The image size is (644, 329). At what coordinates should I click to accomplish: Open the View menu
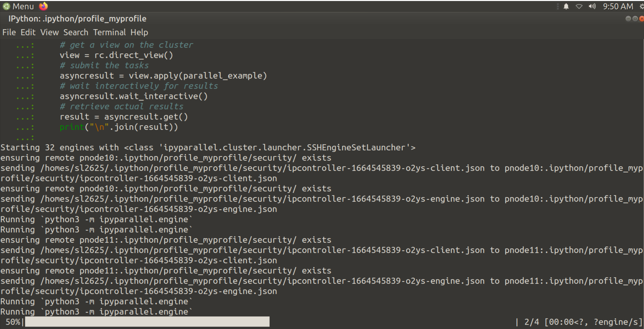point(49,32)
